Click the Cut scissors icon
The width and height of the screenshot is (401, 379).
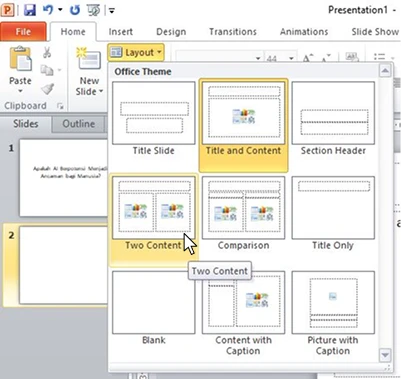[x=47, y=53]
